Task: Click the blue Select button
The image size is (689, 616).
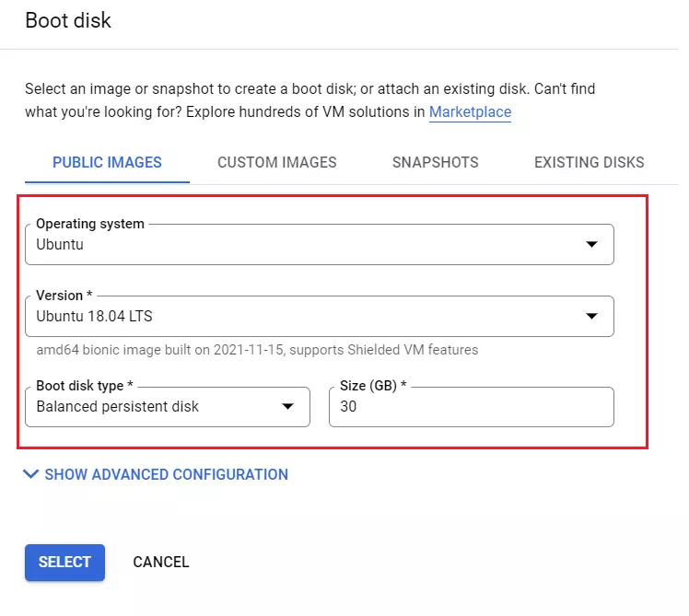Action: (64, 562)
